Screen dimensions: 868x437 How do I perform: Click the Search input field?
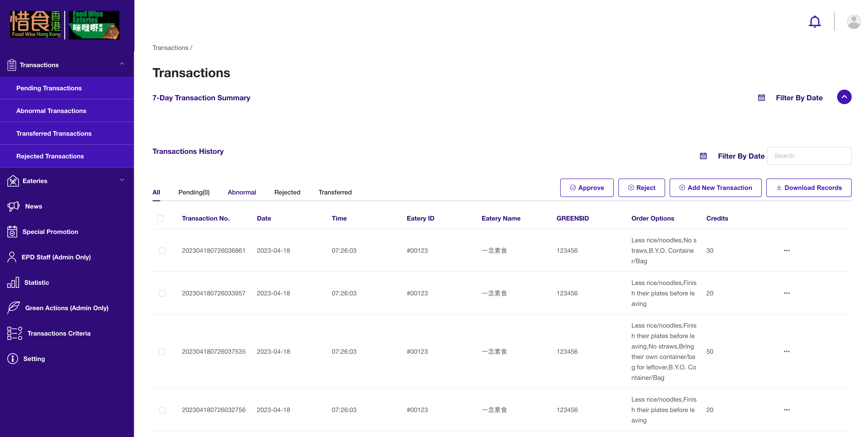tap(809, 156)
